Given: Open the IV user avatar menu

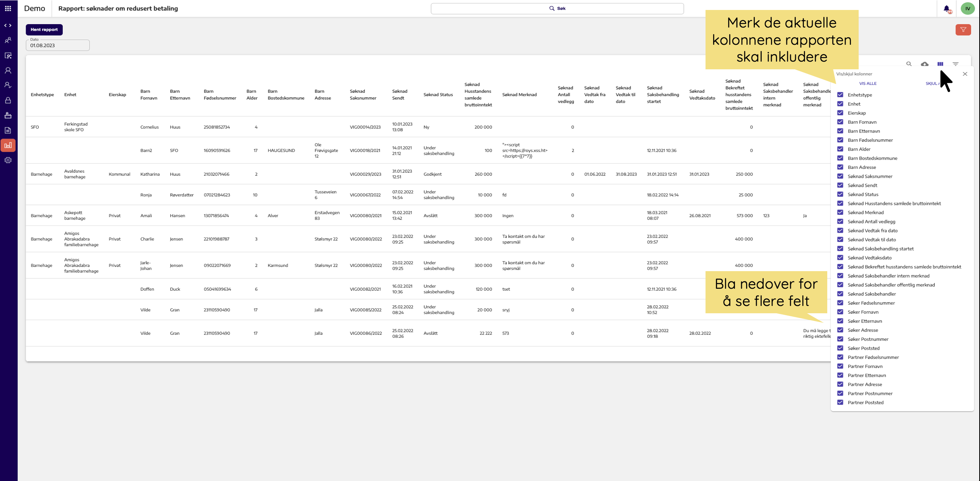Looking at the screenshot, I should 968,8.
